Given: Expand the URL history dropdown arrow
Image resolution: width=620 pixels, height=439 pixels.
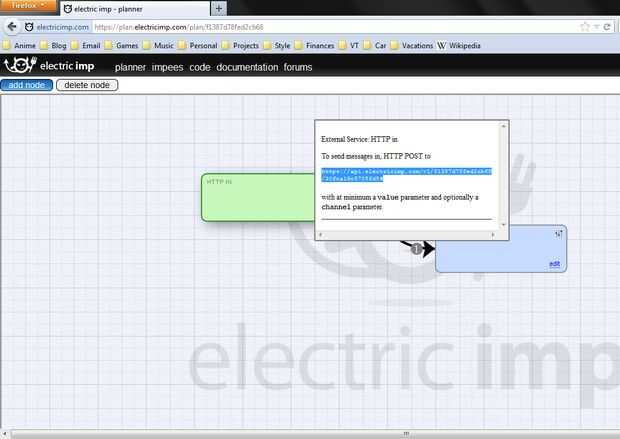Looking at the screenshot, I should click(x=596, y=27).
